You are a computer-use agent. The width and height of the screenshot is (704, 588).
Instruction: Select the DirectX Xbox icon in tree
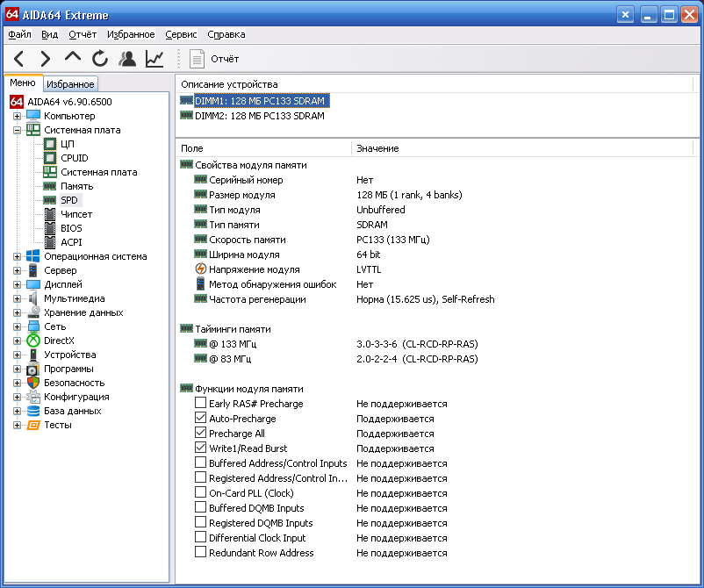pyautogui.click(x=33, y=341)
